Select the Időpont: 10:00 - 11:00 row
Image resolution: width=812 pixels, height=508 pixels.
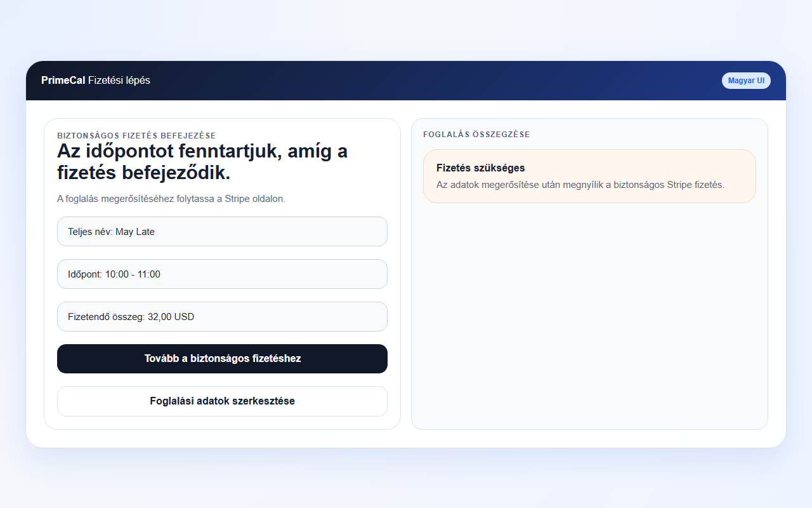tap(222, 274)
